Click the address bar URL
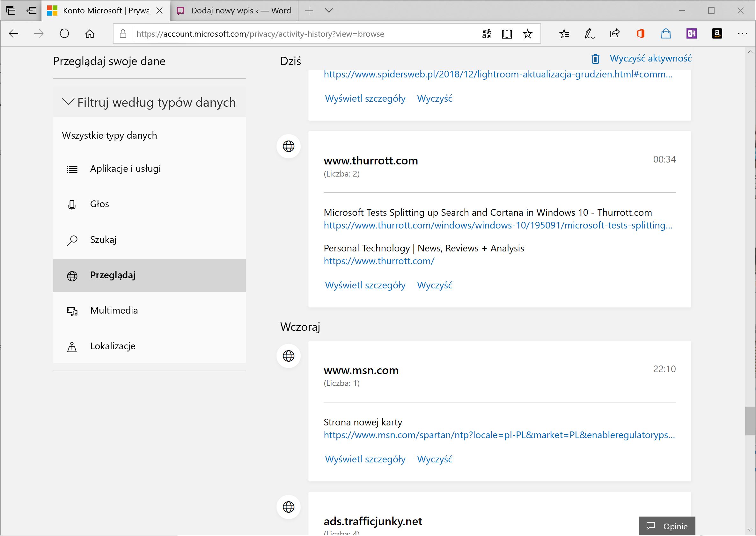The image size is (756, 536). point(260,34)
